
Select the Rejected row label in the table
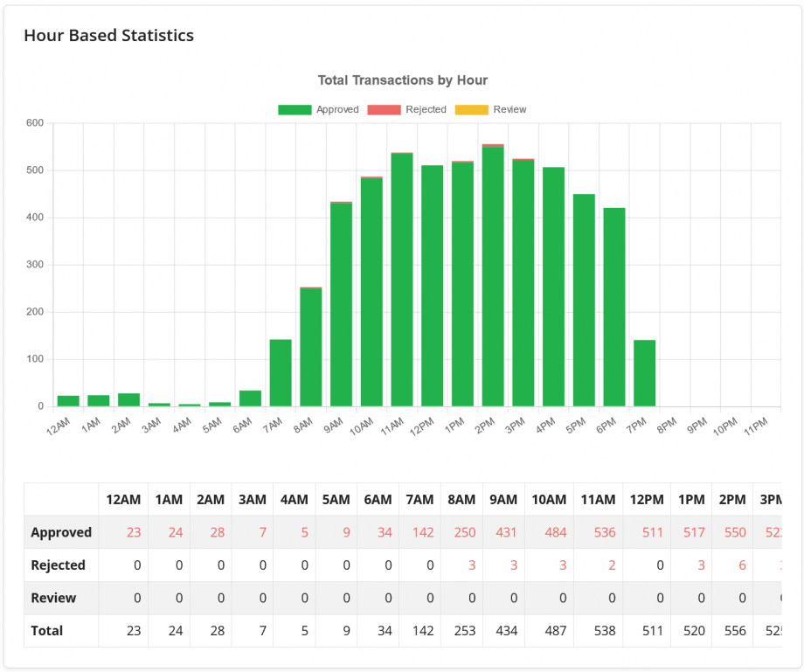[x=60, y=565]
